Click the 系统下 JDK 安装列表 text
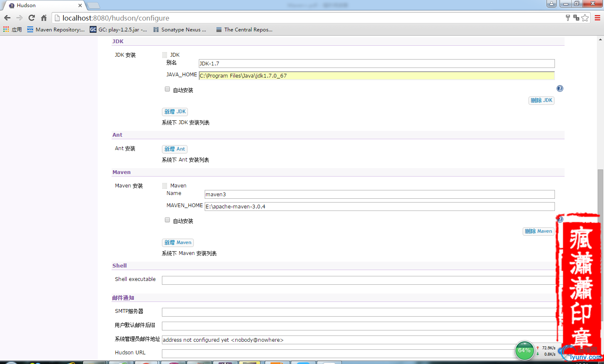Image resolution: width=604 pixels, height=364 pixels. coord(186,122)
